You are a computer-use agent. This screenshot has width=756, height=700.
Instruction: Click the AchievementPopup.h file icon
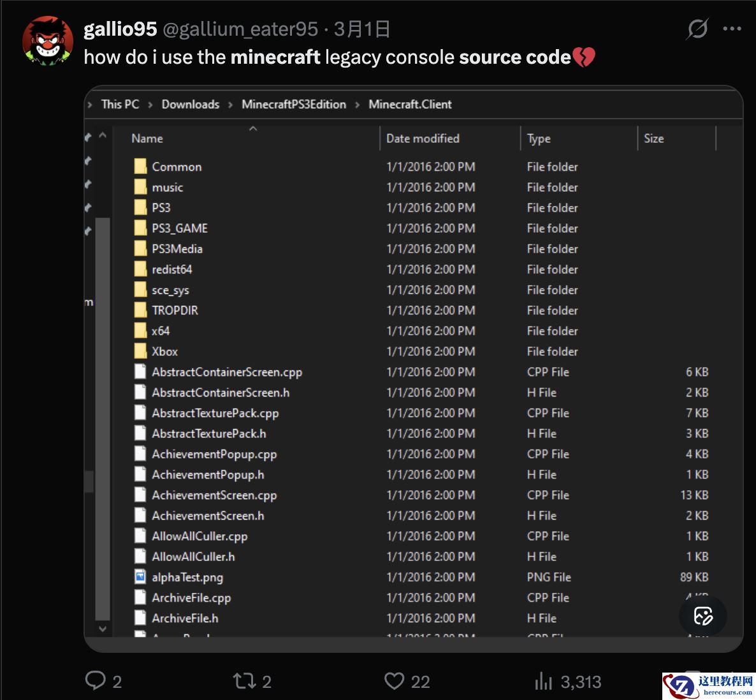click(140, 474)
